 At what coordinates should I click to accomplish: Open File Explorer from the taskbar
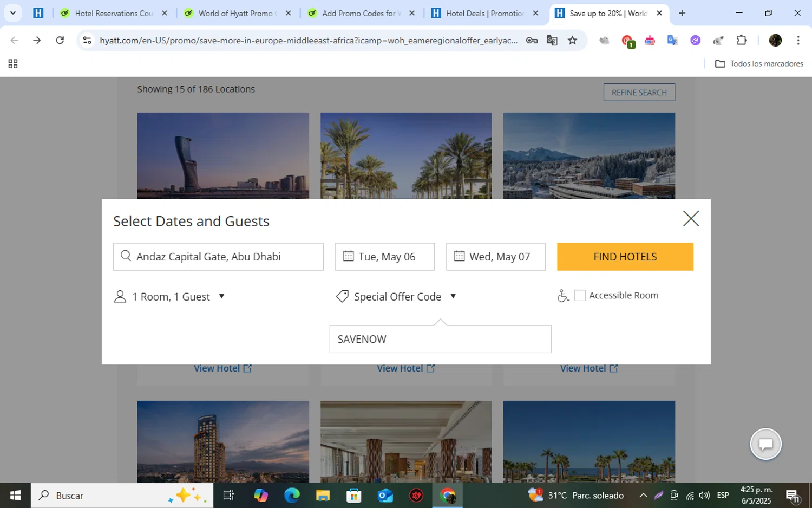(x=323, y=496)
